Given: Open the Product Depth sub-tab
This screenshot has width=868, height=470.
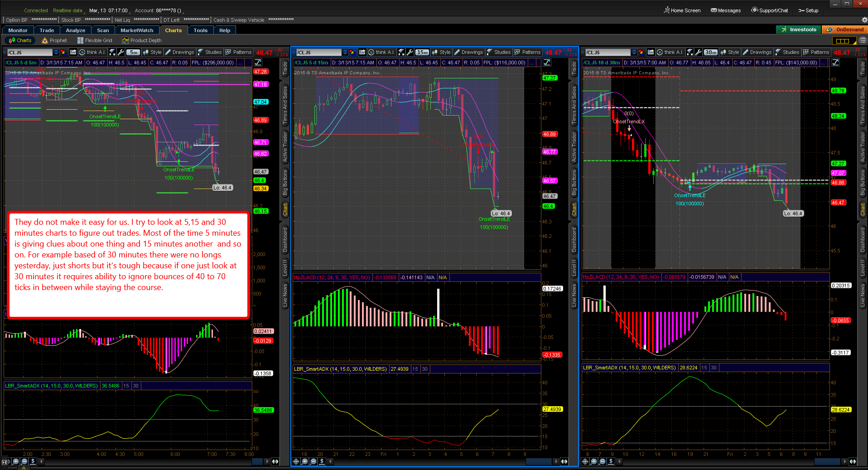Looking at the screenshot, I should (x=142, y=40).
